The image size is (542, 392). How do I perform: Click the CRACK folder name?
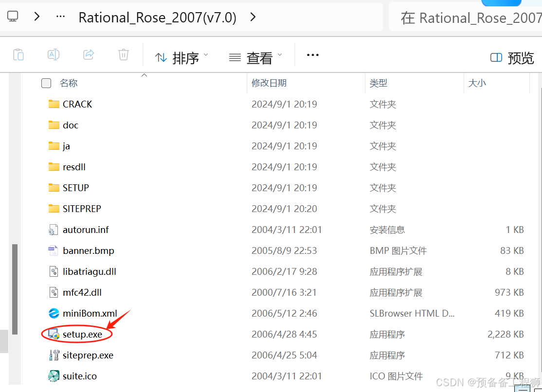(77, 104)
